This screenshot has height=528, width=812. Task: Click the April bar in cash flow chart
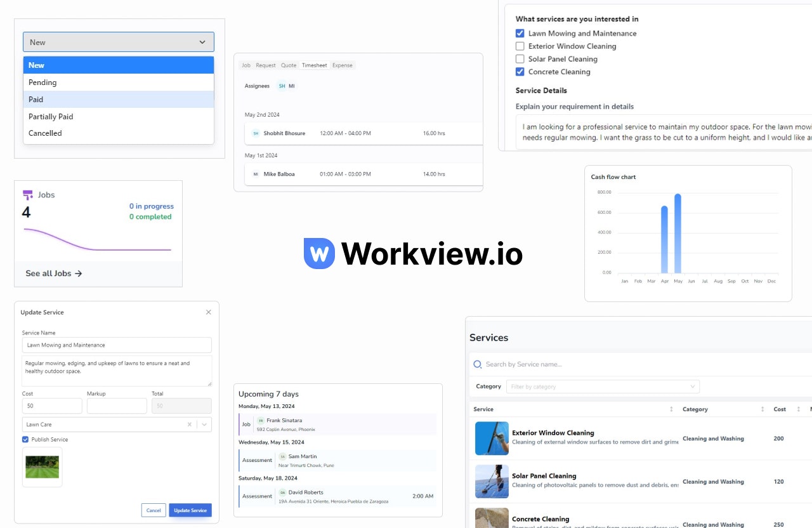pos(664,239)
